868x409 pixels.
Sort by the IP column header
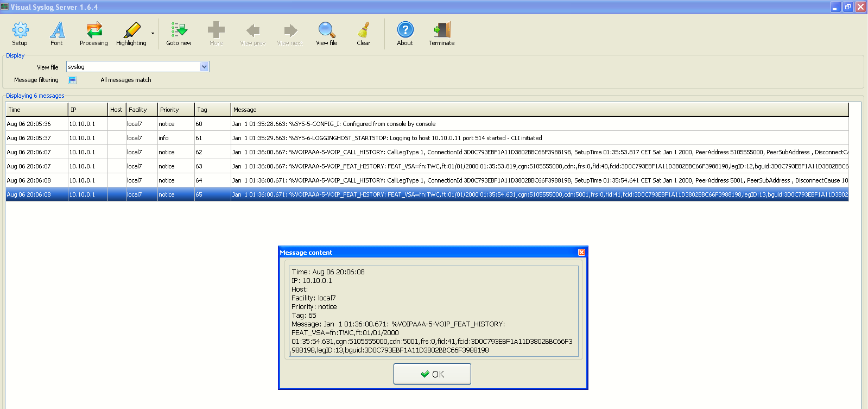[88, 110]
